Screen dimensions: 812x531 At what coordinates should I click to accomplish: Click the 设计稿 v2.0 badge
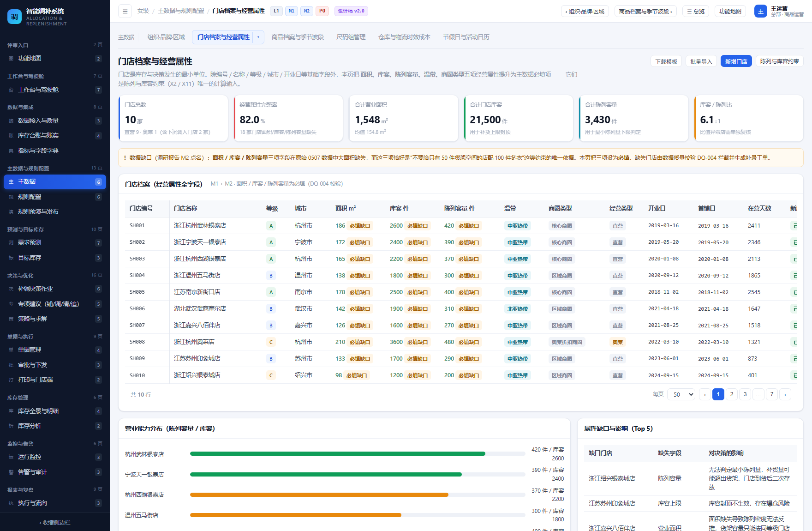pos(351,11)
